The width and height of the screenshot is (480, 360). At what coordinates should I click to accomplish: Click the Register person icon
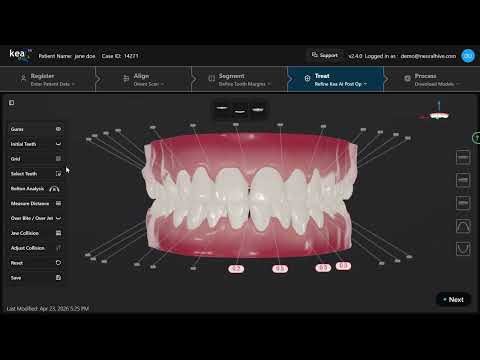click(23, 79)
